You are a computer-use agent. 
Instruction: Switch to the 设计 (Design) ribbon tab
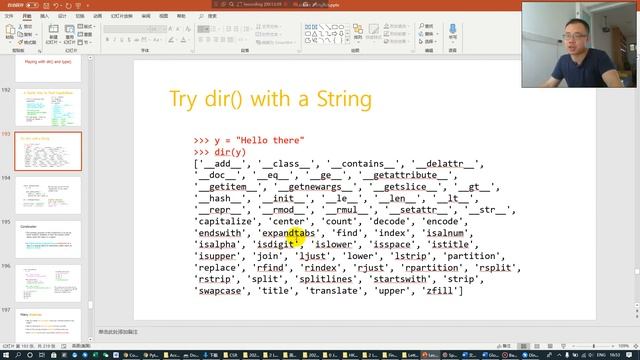coord(62,16)
